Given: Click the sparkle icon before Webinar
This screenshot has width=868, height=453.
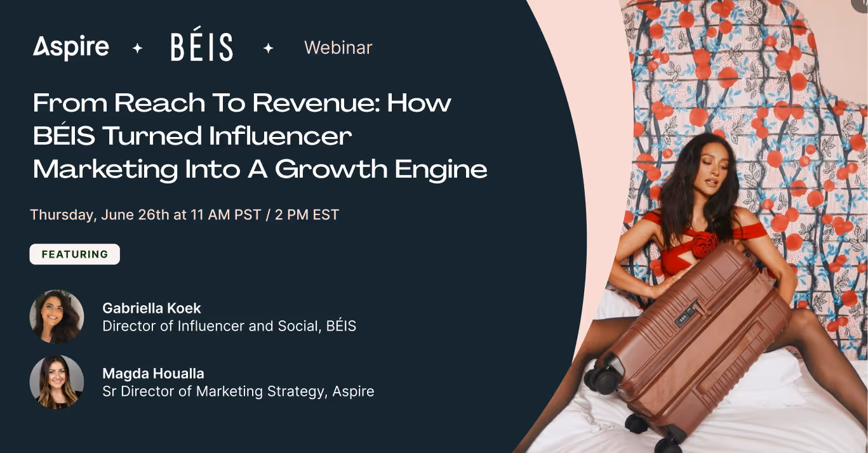Looking at the screenshot, I should point(269,48).
